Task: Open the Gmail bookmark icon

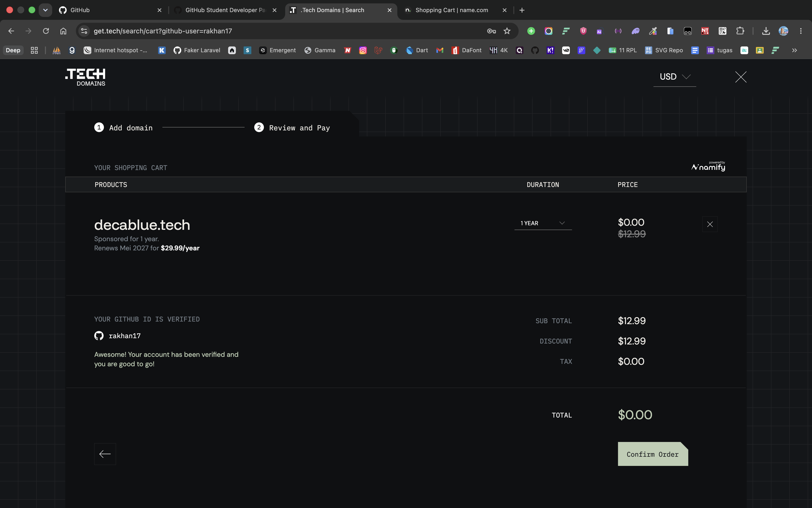Action: pos(440,50)
